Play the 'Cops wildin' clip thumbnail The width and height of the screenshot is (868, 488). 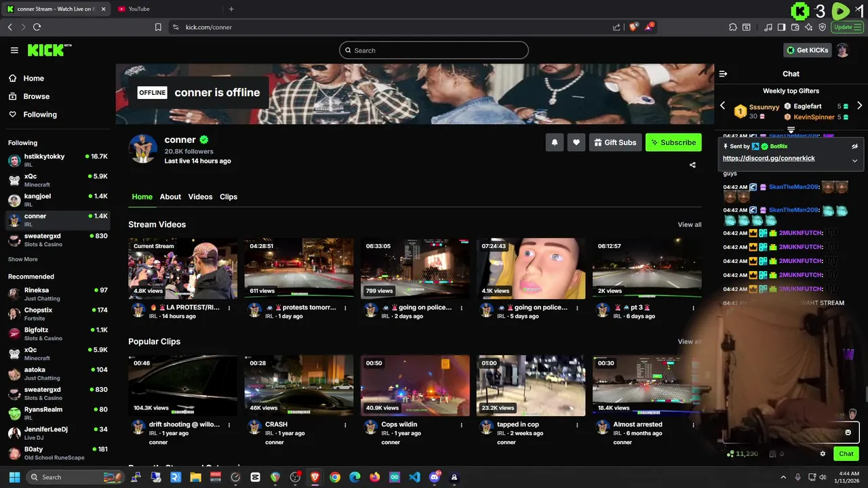(415, 386)
